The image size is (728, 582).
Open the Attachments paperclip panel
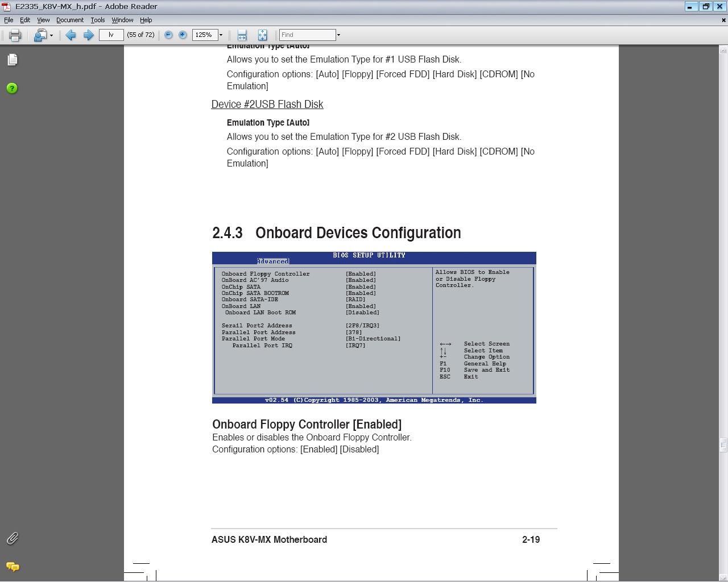pyautogui.click(x=12, y=538)
